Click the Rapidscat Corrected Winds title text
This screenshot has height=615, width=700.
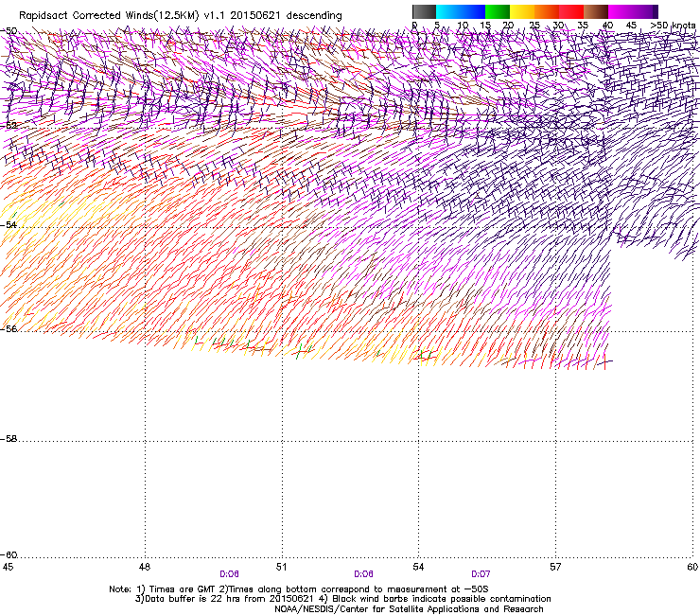tap(181, 15)
